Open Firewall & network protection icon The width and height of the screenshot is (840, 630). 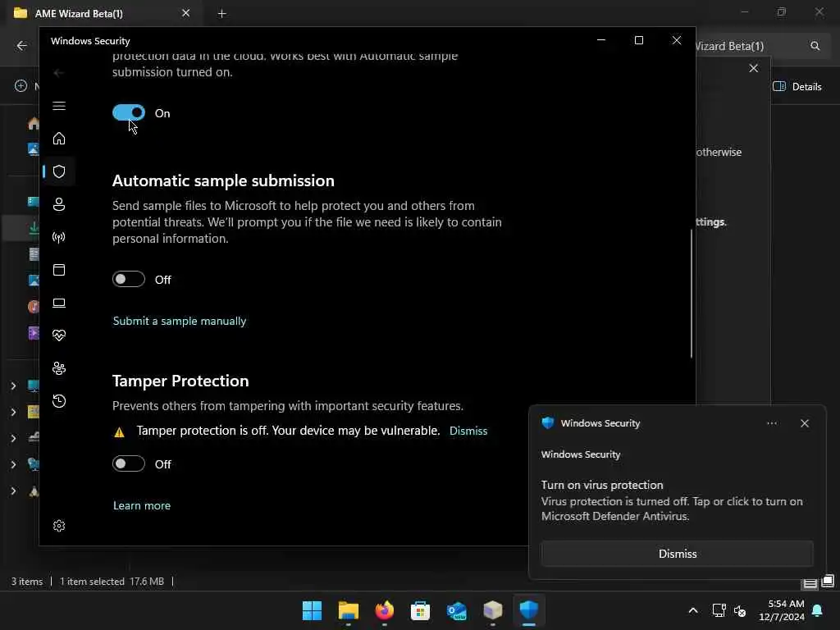pyautogui.click(x=59, y=237)
